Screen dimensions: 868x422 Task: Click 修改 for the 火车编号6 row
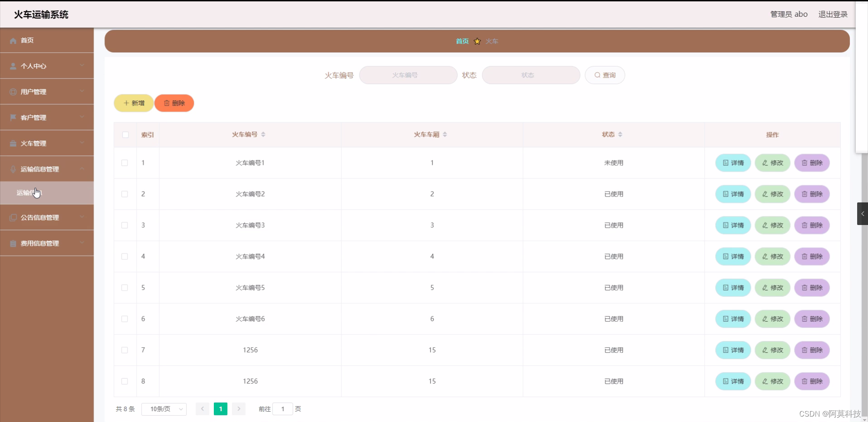pos(772,319)
